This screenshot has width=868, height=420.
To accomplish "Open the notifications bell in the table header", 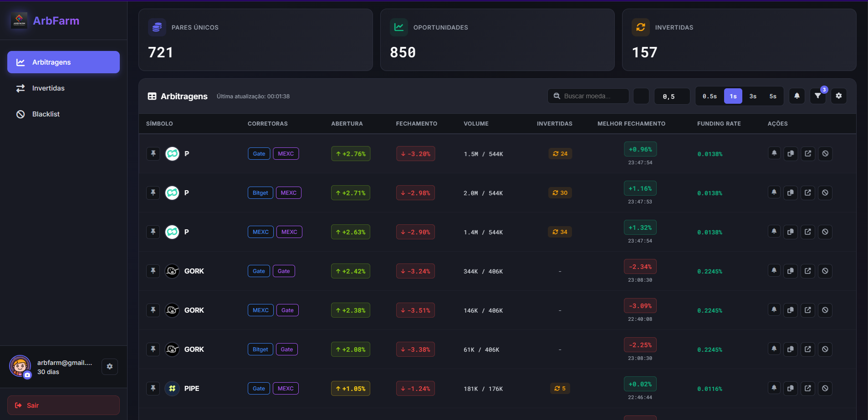I will (x=797, y=96).
